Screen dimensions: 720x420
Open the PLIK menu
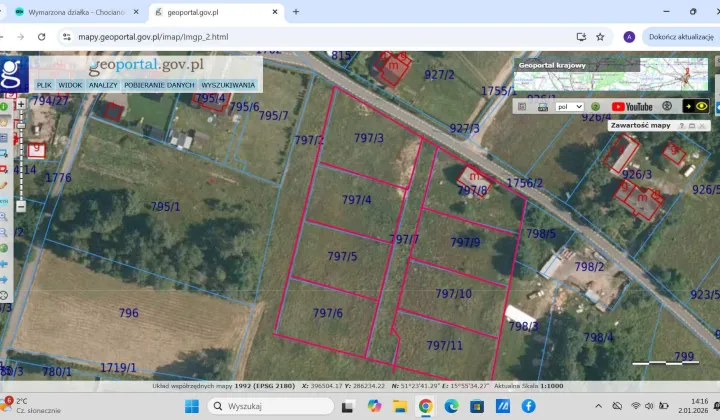tap(44, 85)
